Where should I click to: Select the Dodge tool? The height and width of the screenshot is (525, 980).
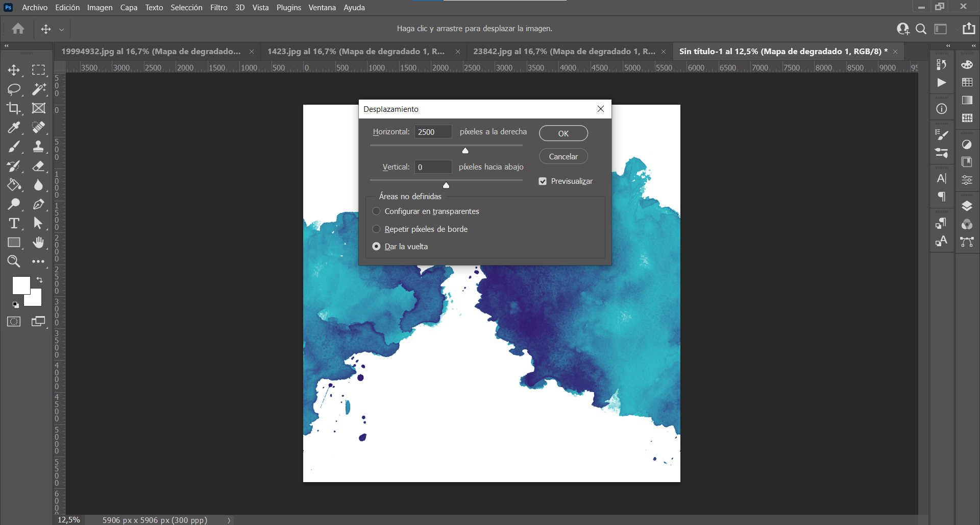click(14, 204)
